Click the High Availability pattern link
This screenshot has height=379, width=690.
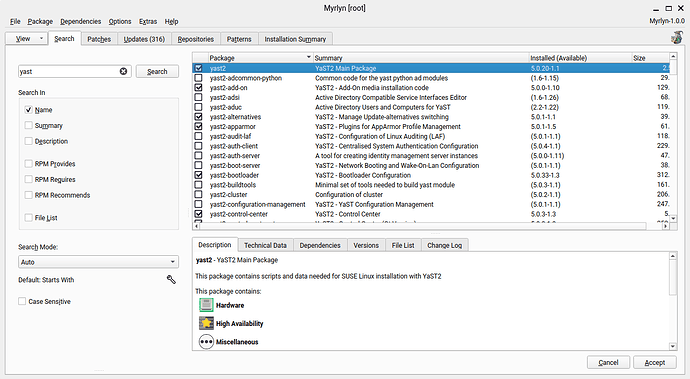pos(239,324)
